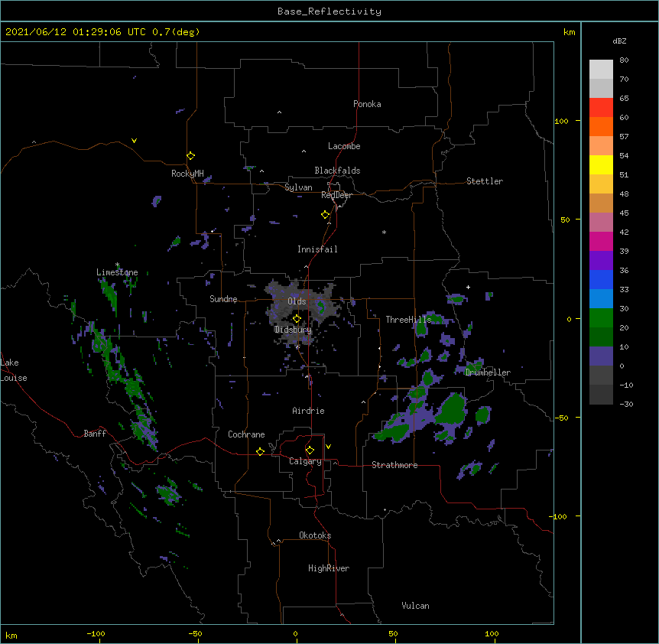Click the Base_Reflectivity title

coord(329,11)
